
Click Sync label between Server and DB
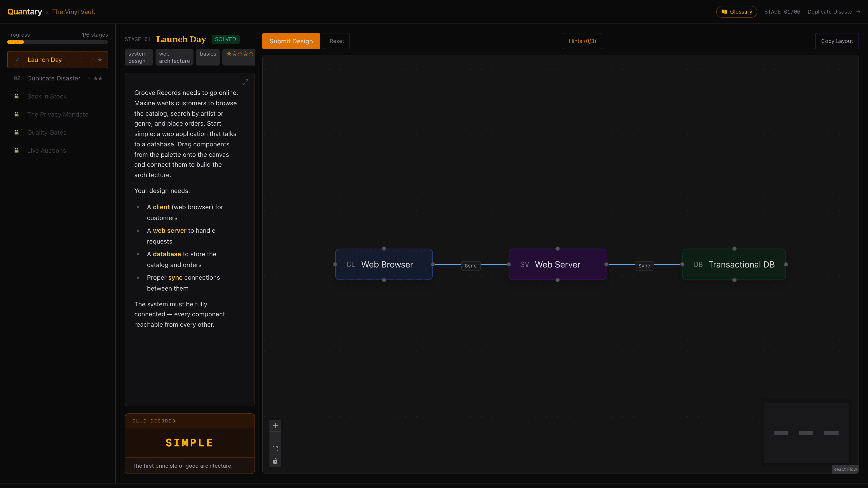644,266
